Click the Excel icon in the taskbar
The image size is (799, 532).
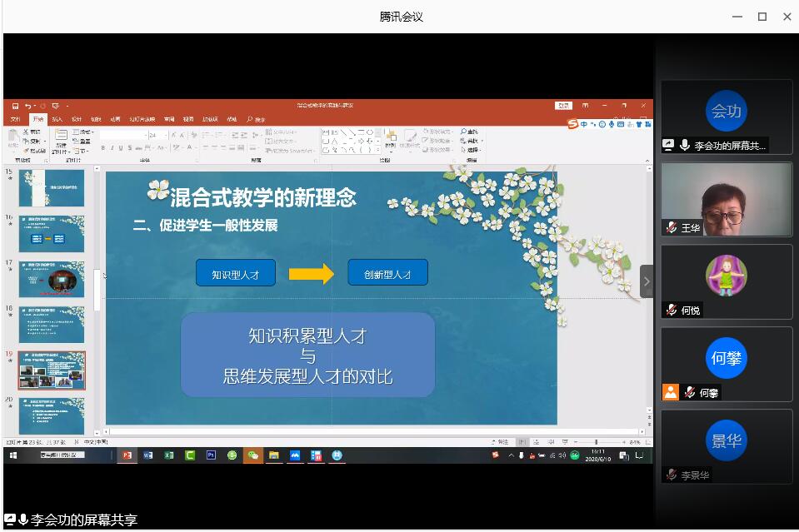(x=169, y=455)
